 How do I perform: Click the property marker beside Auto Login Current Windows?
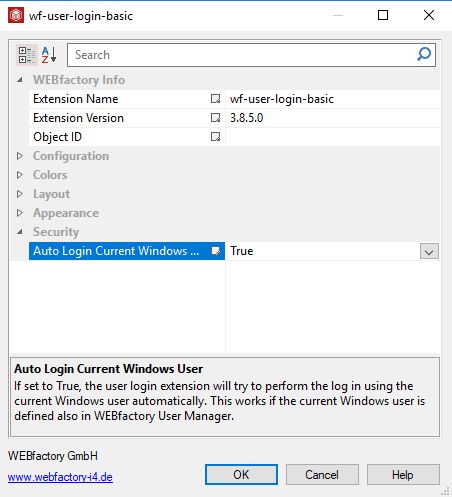click(216, 251)
